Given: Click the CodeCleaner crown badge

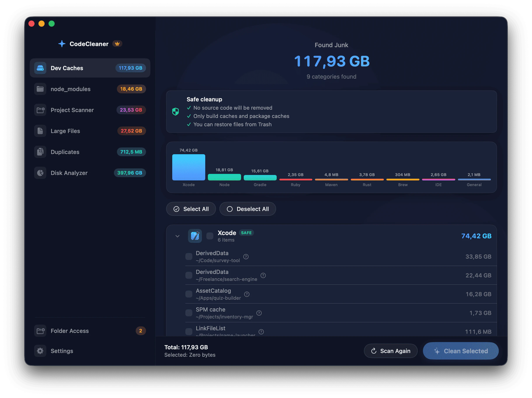Looking at the screenshot, I should (x=117, y=44).
